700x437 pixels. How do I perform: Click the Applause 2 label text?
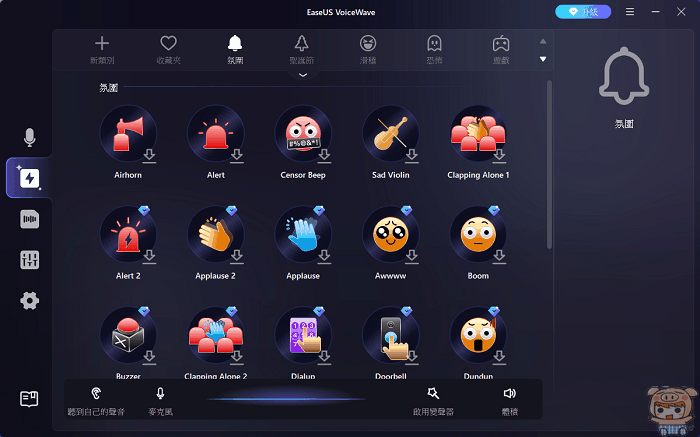[x=215, y=276]
